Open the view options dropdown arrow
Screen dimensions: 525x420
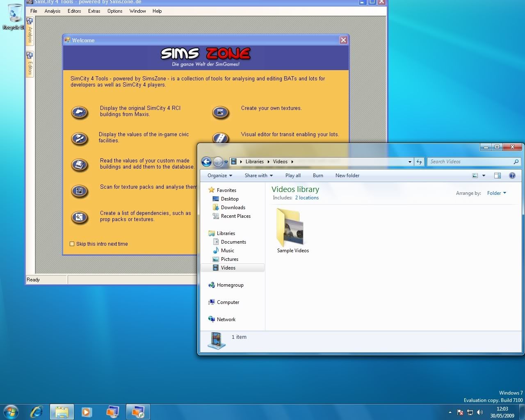[x=484, y=176]
